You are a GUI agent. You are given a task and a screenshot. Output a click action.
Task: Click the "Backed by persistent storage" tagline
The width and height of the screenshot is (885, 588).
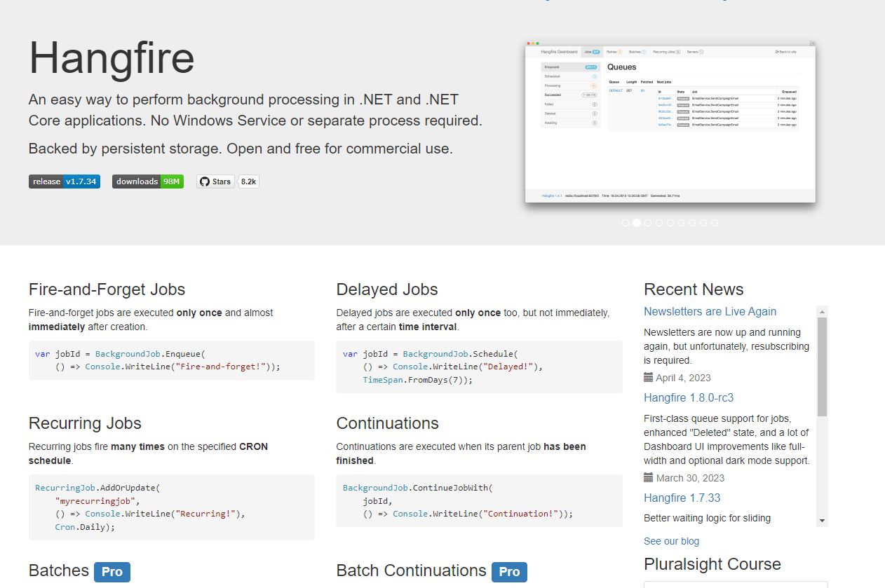click(241, 149)
